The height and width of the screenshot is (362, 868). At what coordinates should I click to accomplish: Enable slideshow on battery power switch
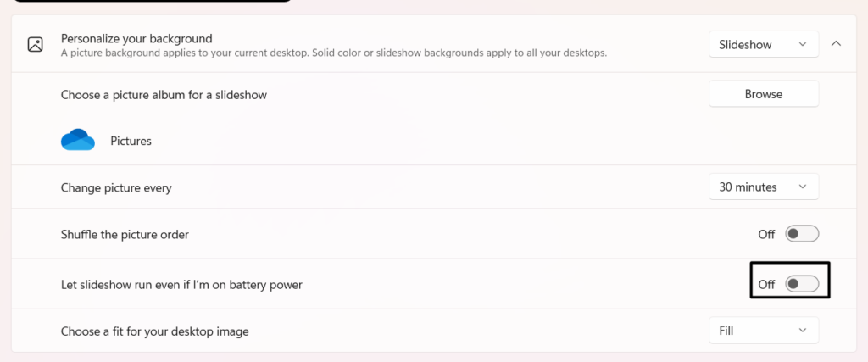point(802,285)
